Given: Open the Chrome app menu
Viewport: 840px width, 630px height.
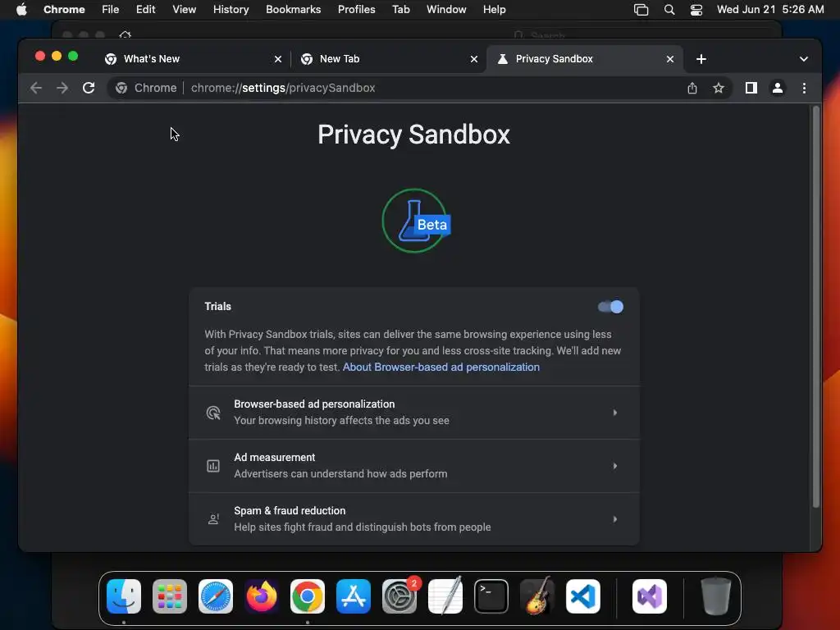Looking at the screenshot, I should tap(64, 9).
